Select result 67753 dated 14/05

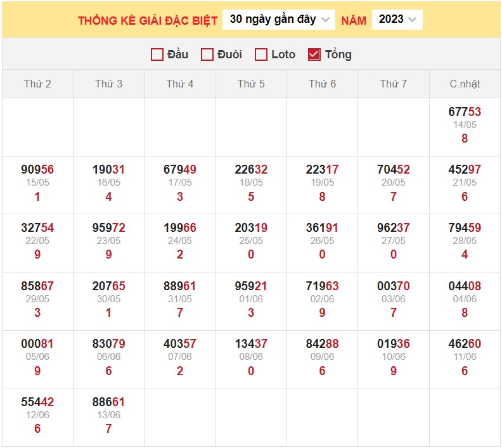465,112
